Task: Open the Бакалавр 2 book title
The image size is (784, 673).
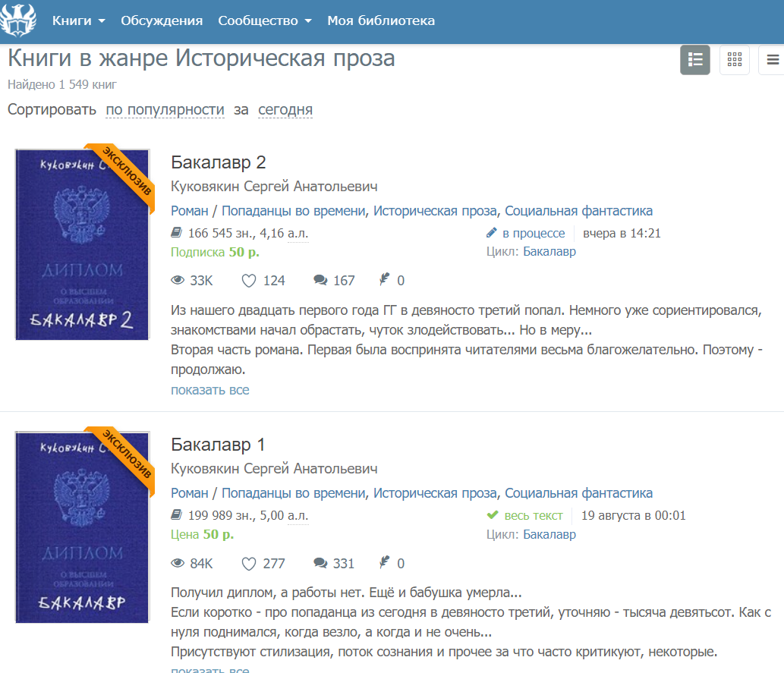Action: tap(219, 162)
